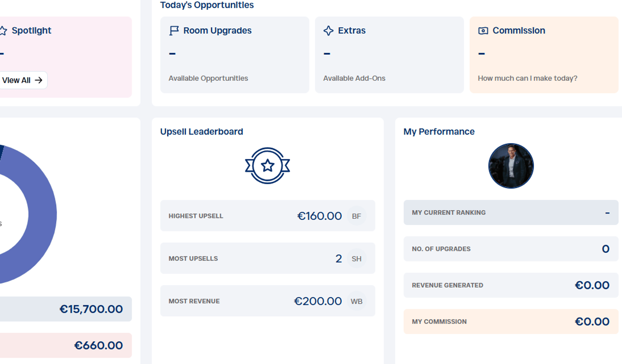Click the Extras sparkle icon
The image size is (622, 364).
pyautogui.click(x=328, y=31)
